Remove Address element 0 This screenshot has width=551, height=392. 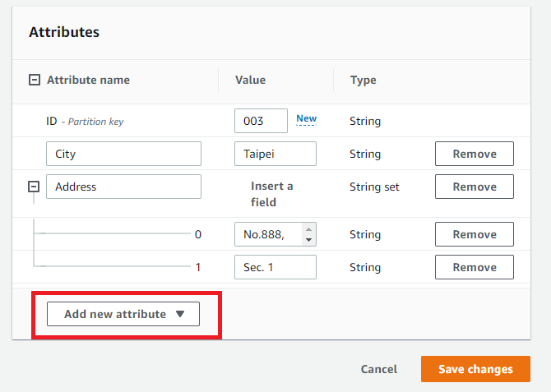pos(475,234)
